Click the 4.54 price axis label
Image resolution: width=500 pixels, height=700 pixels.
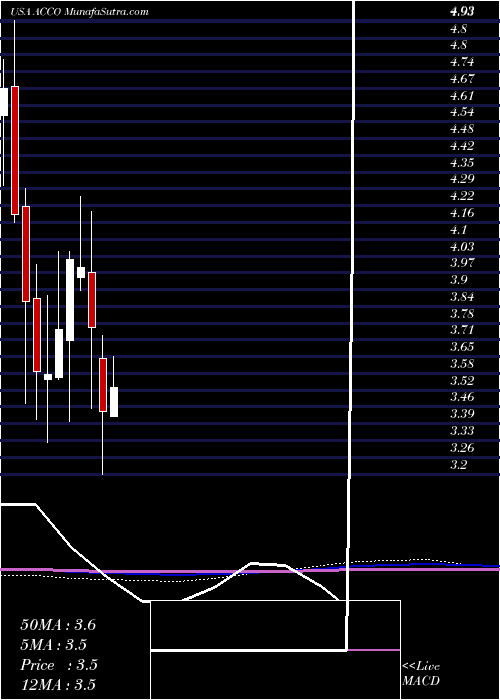click(x=462, y=112)
